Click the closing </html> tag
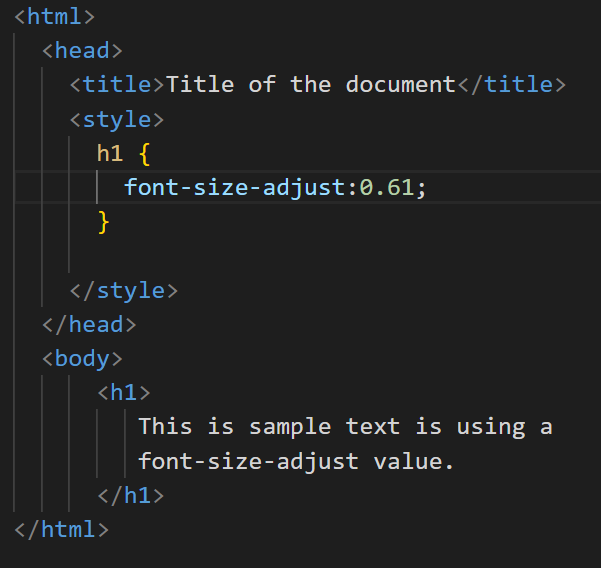 point(62,530)
